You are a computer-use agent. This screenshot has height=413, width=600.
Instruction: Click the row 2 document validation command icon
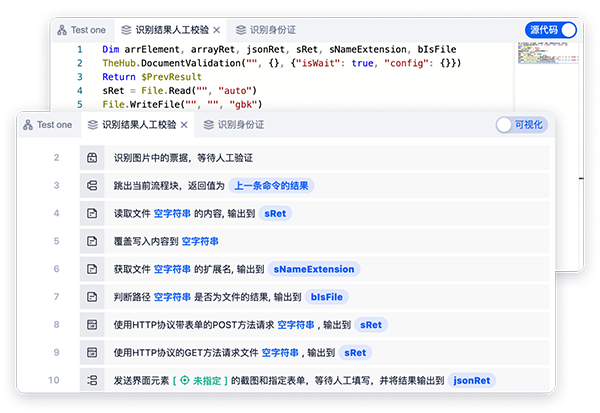coord(92,158)
